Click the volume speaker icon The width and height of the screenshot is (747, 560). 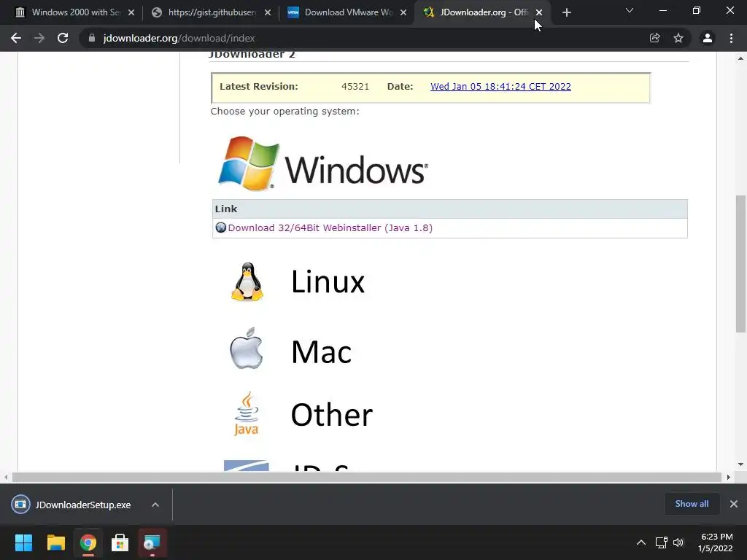click(x=678, y=542)
